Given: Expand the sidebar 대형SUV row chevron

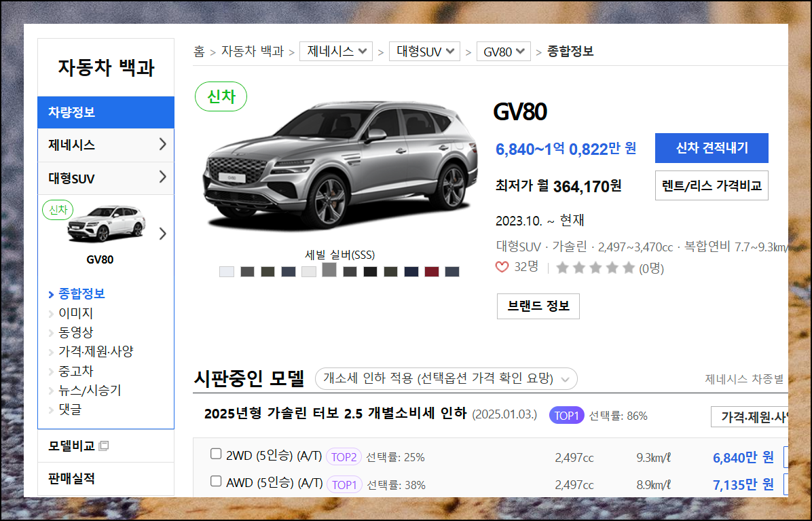Looking at the screenshot, I should point(163,177).
